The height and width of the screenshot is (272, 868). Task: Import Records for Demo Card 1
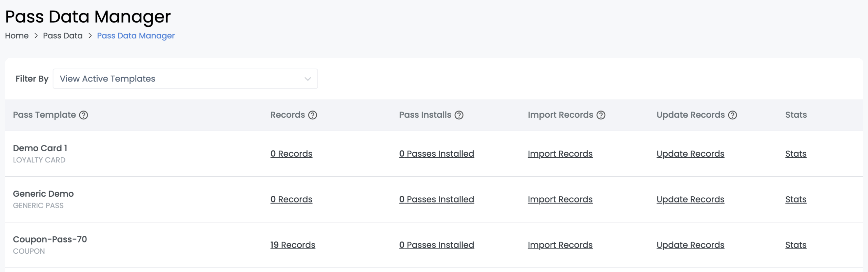tap(560, 154)
